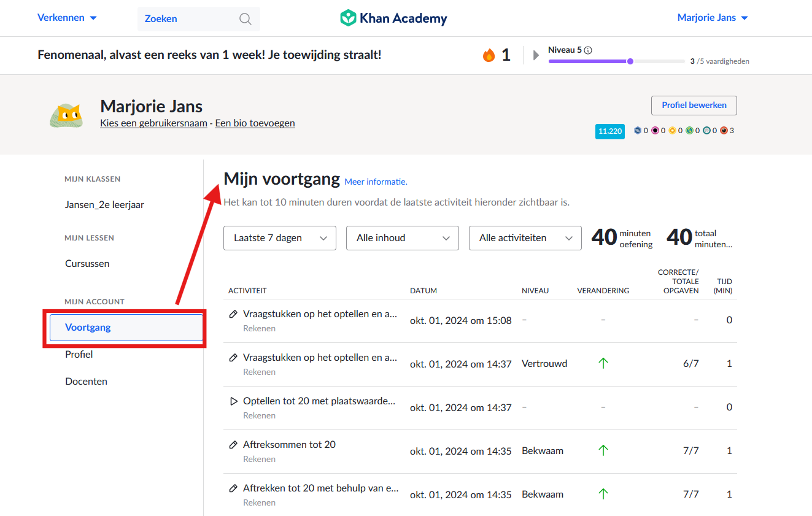This screenshot has width=812, height=516.
Task: Click pencil icon of the 14:37 Vraagstukken row
Action: click(x=233, y=358)
